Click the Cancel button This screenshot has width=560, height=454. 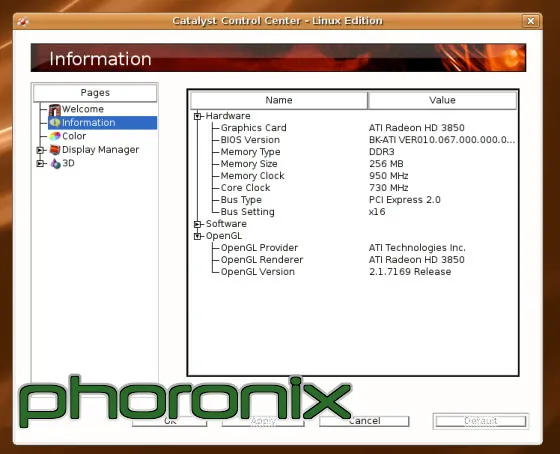point(364,421)
